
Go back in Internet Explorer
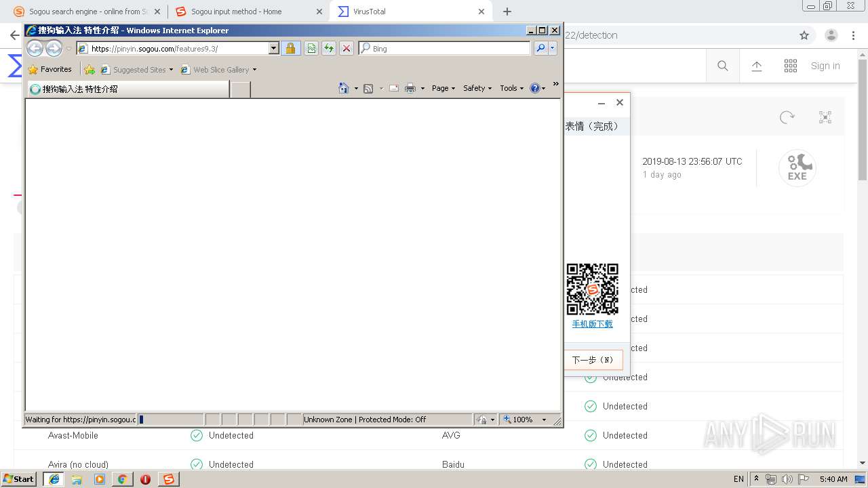[x=35, y=48]
